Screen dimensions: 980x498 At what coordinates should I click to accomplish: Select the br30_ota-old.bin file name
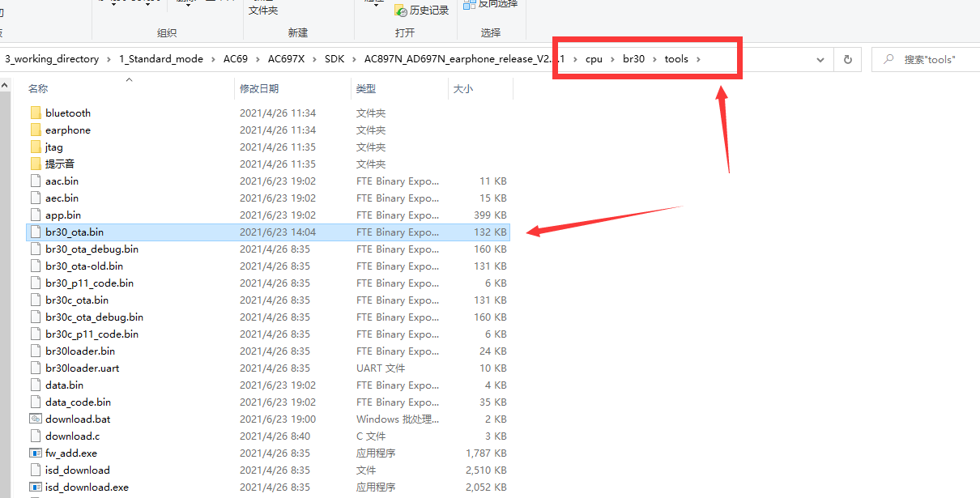click(x=84, y=266)
